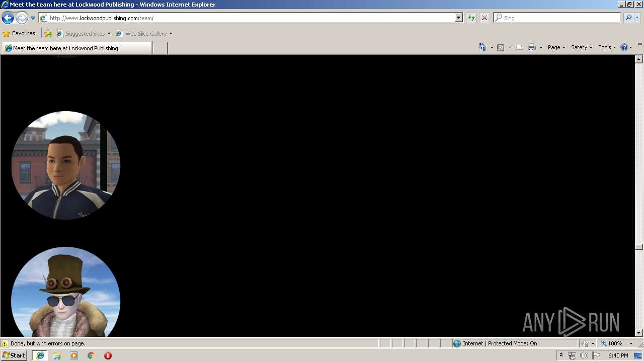The image size is (644, 362).
Task: Click the Read Mail envelope icon
Action: tap(520, 47)
